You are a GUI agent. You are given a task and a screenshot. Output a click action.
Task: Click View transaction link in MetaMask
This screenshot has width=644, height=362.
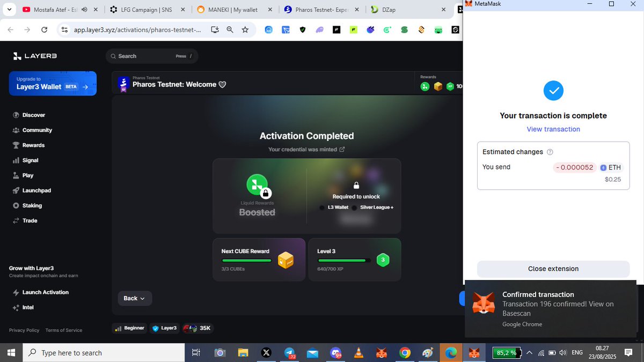tap(553, 129)
